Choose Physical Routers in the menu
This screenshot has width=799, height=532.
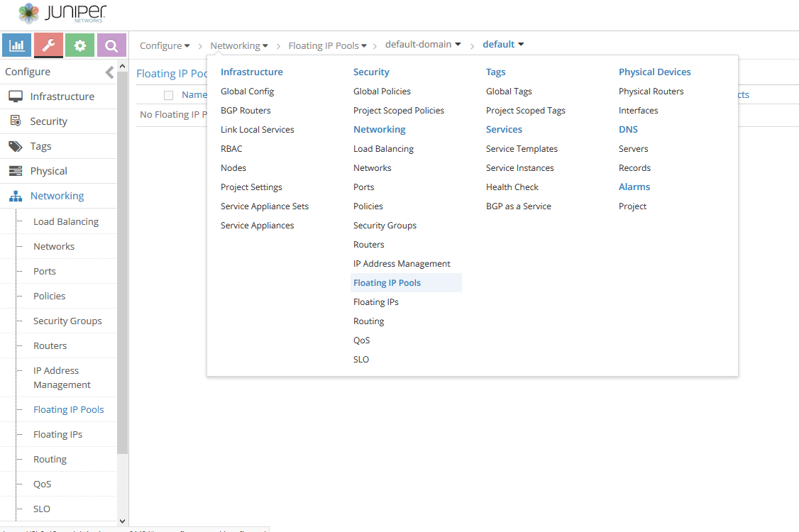point(651,92)
